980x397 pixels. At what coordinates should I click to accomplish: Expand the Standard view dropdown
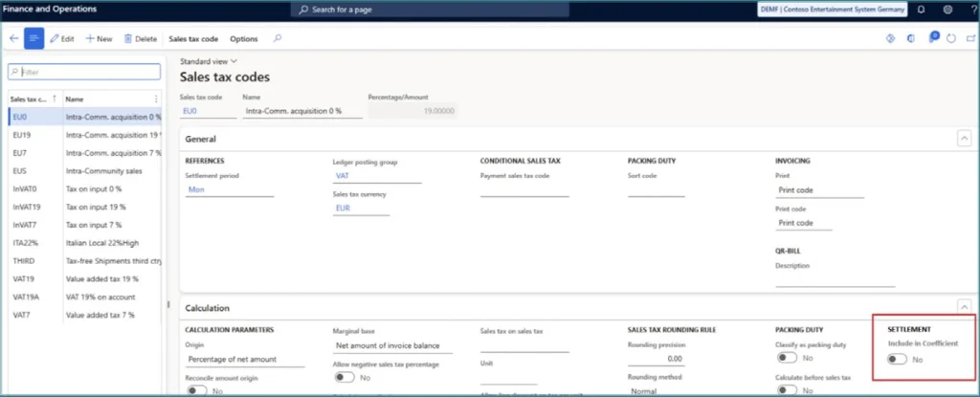(209, 61)
